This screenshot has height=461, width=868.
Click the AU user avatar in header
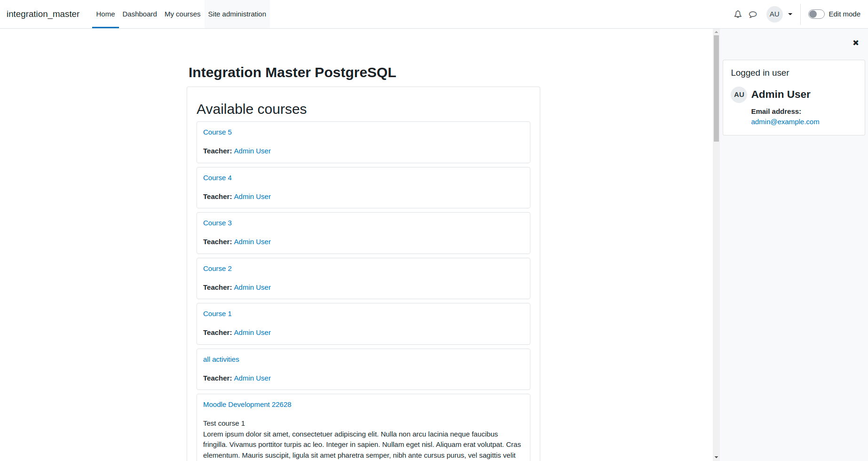(774, 14)
